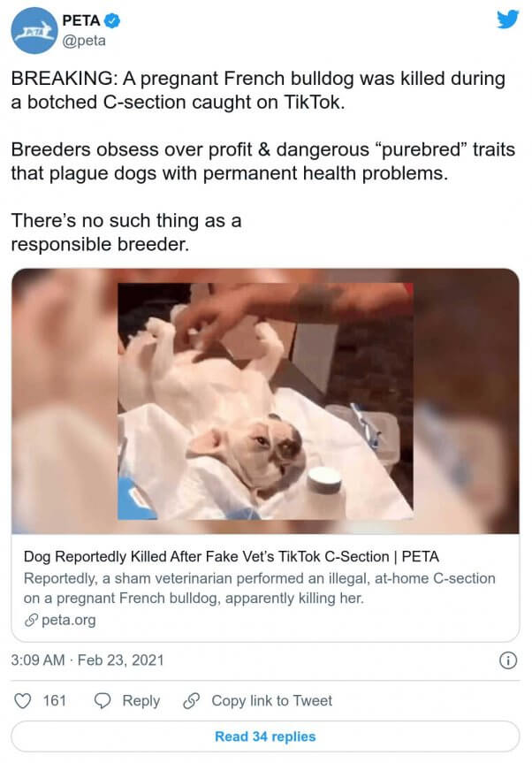This screenshot has height=763, width=532.
Task: Click the article description about sham veterinarian
Action: [x=260, y=588]
